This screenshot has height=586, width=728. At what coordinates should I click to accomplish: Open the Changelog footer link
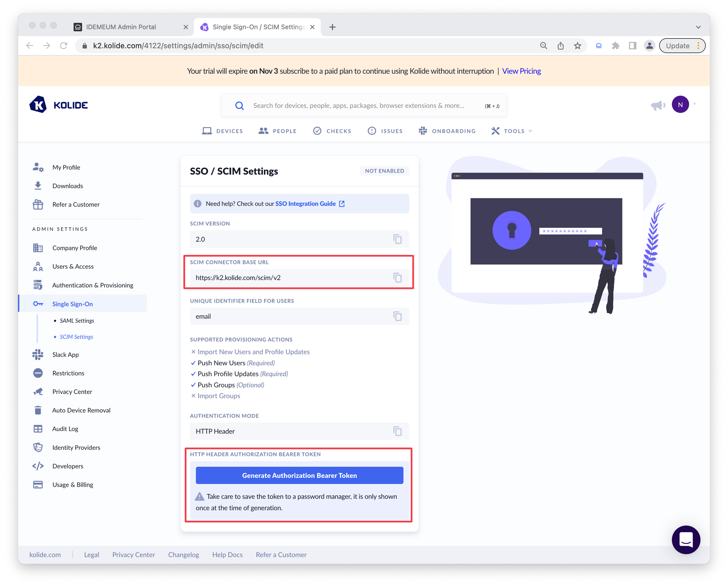coord(183,554)
